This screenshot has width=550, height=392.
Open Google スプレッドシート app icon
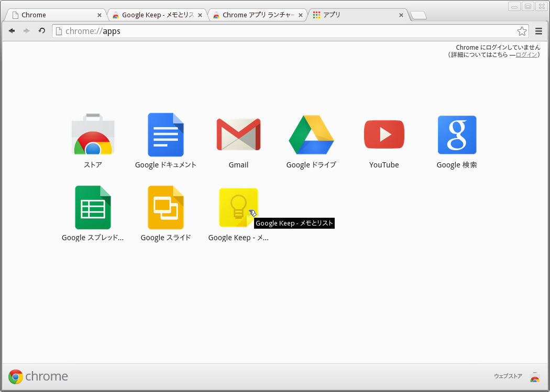click(x=93, y=207)
